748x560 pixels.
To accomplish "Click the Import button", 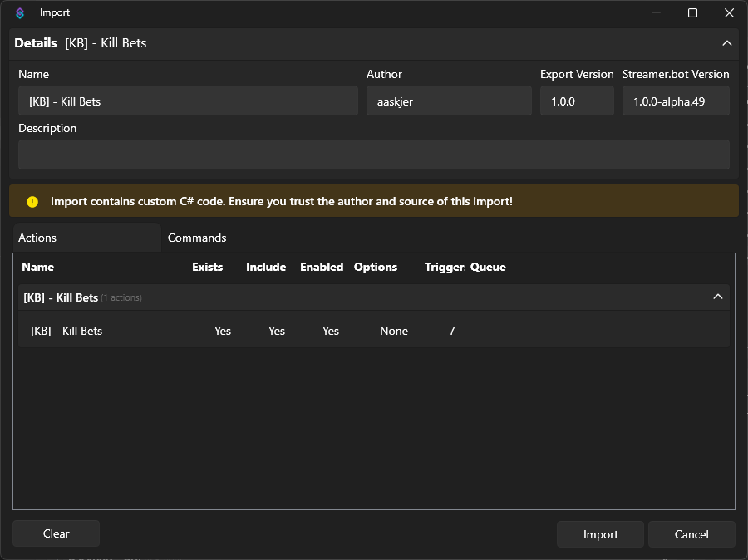I will 600,534.
